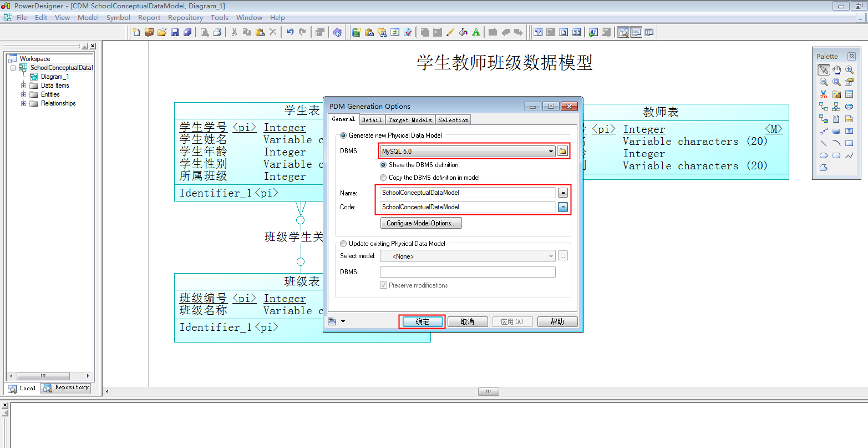Click the New Model toolbar icon
This screenshot has width=868, height=448.
(x=136, y=32)
